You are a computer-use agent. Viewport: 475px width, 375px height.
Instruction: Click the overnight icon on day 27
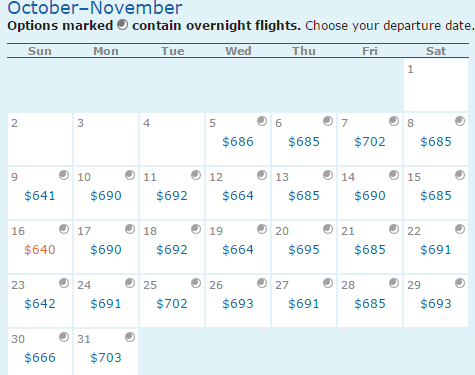(328, 283)
